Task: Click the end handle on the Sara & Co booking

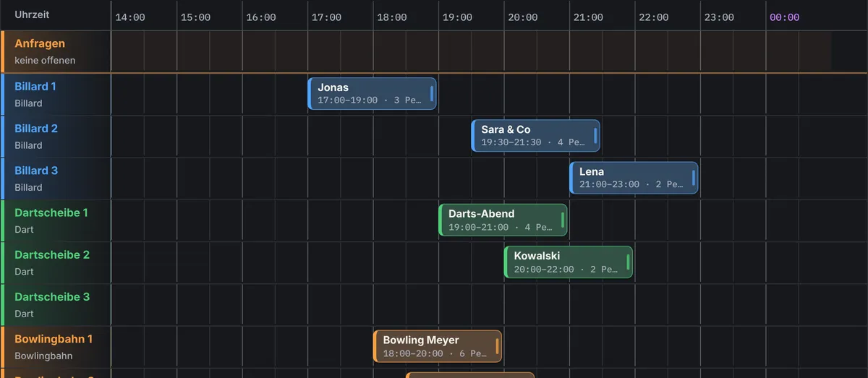Action: (x=595, y=135)
